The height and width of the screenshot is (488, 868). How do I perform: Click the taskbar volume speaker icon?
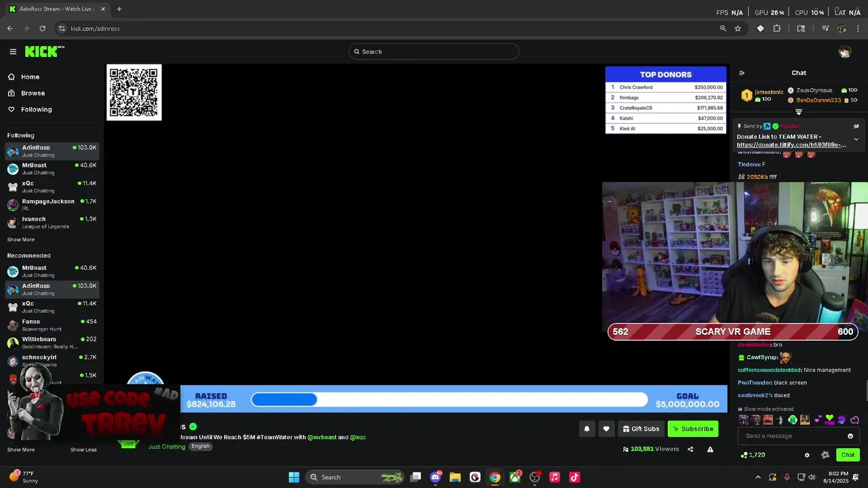pos(812,477)
